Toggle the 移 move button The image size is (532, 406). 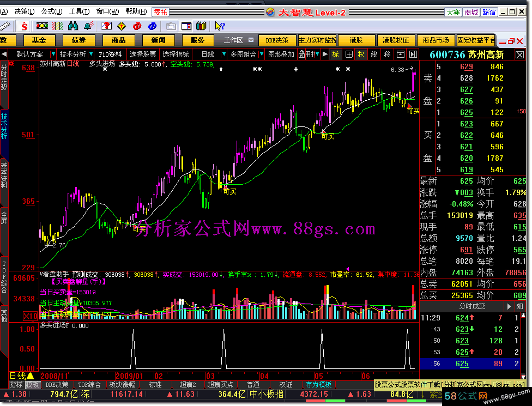click(387, 54)
